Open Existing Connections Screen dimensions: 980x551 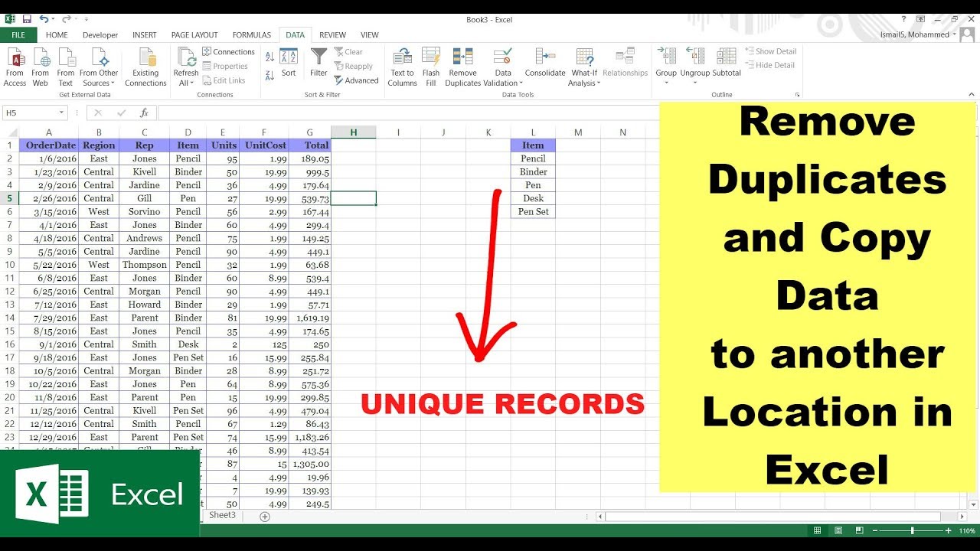click(145, 67)
